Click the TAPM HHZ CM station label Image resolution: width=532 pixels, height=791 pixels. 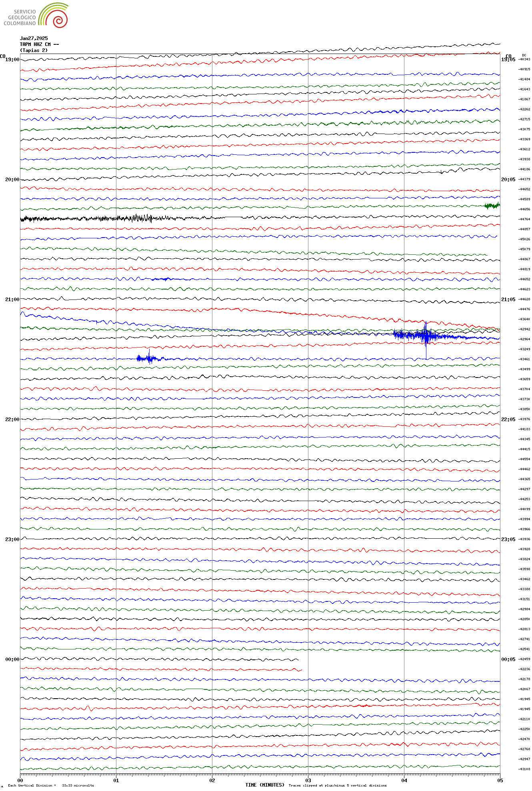tap(39, 44)
